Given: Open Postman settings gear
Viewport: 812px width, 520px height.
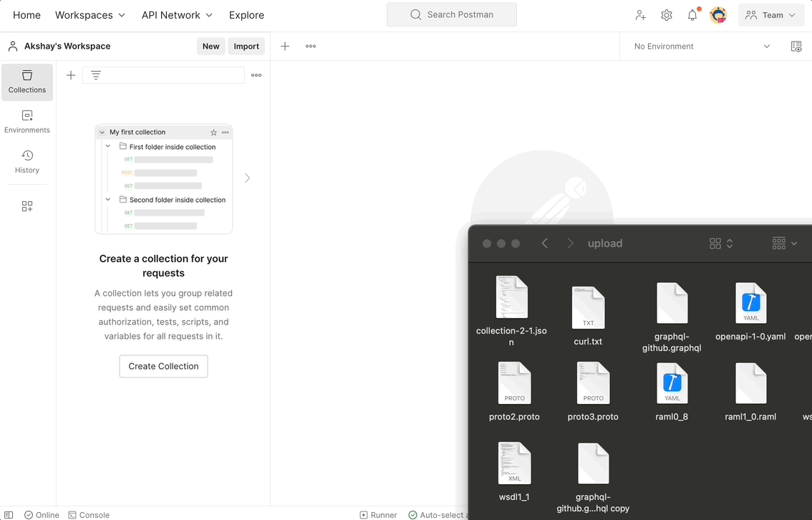Looking at the screenshot, I should point(667,14).
